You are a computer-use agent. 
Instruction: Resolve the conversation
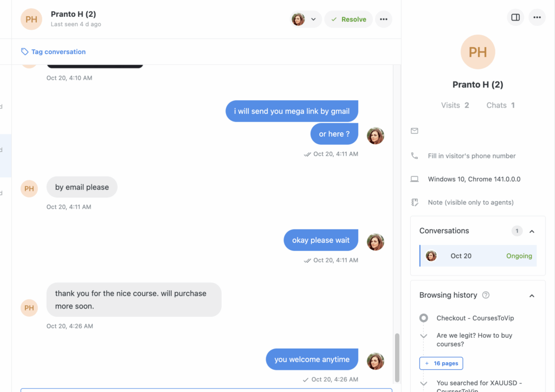[349, 20]
